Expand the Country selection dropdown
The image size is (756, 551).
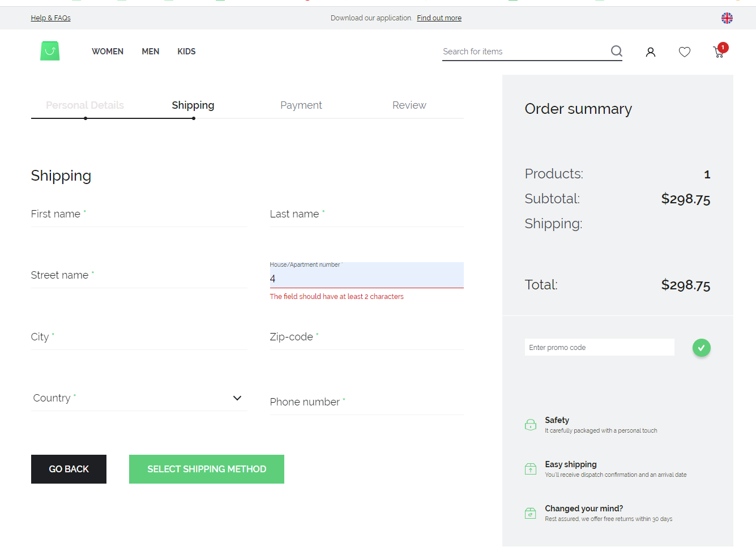(x=237, y=398)
